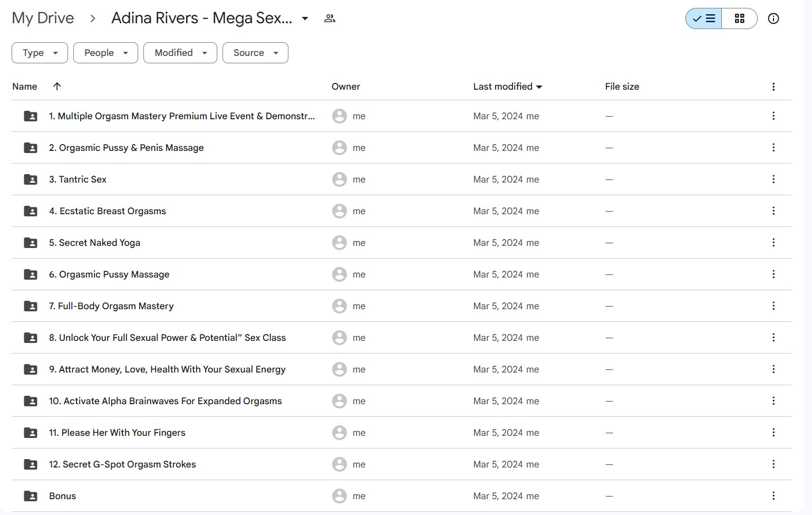The image size is (812, 515).
Task: Expand the People filter dropdown
Action: (105, 53)
